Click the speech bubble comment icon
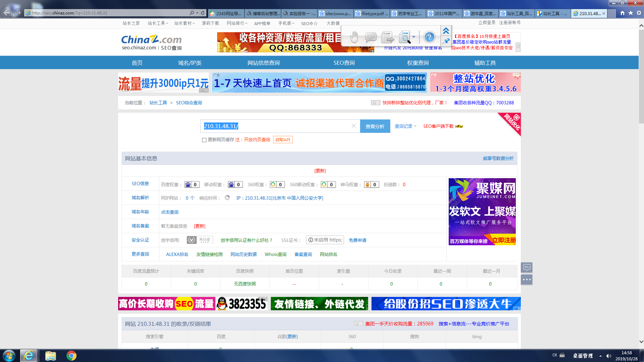Image resolution: width=644 pixels, height=362 pixels. (370, 37)
